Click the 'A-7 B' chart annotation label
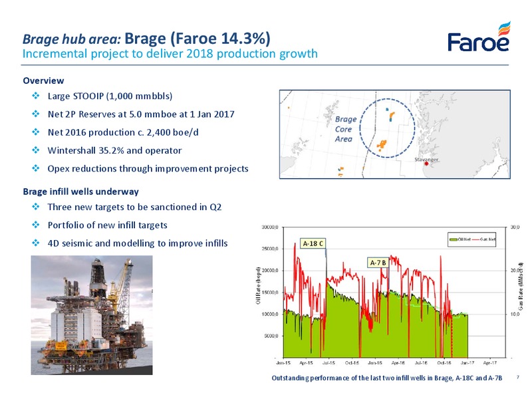Viewport: 532px width, 399px height. [x=378, y=263]
